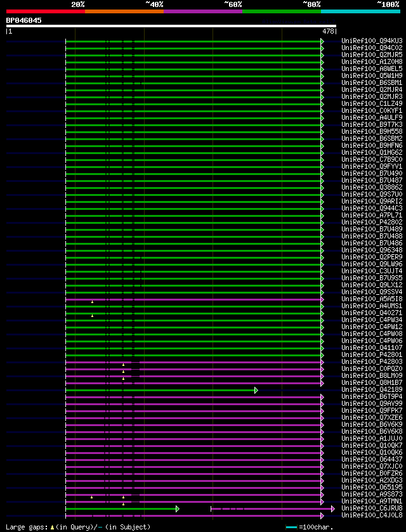The image size is (406, 532).
Task: Click the purple segment of UniRef100_C6JRU8 alignment
Action: coord(272,509)
